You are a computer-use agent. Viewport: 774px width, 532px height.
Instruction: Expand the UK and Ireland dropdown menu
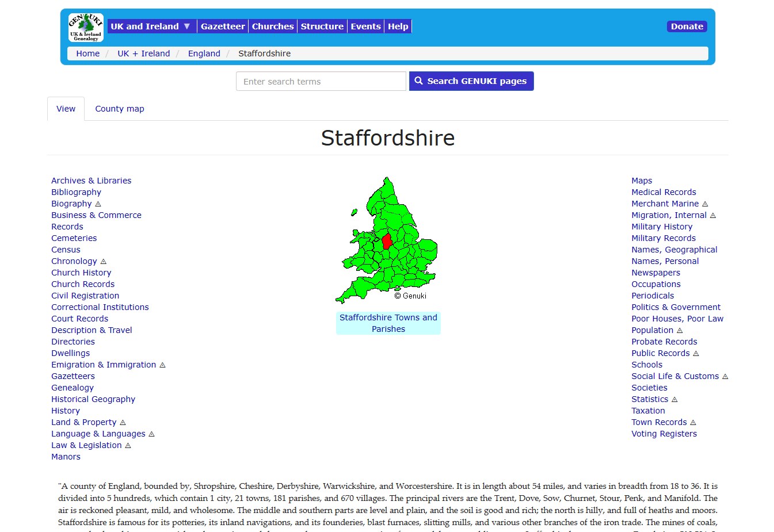151,26
